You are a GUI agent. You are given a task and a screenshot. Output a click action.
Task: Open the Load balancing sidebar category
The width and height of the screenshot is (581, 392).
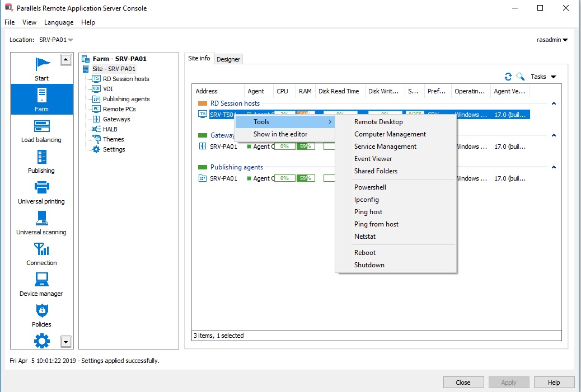tap(41, 130)
